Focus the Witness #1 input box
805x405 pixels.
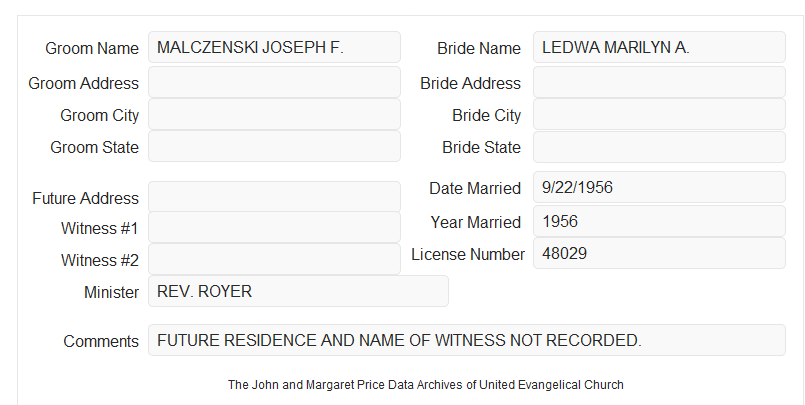click(x=274, y=227)
